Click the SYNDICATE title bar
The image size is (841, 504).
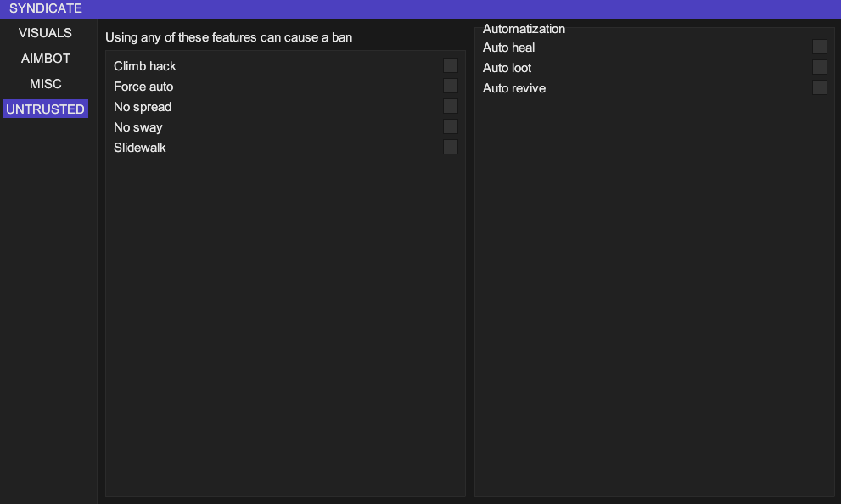click(x=420, y=8)
